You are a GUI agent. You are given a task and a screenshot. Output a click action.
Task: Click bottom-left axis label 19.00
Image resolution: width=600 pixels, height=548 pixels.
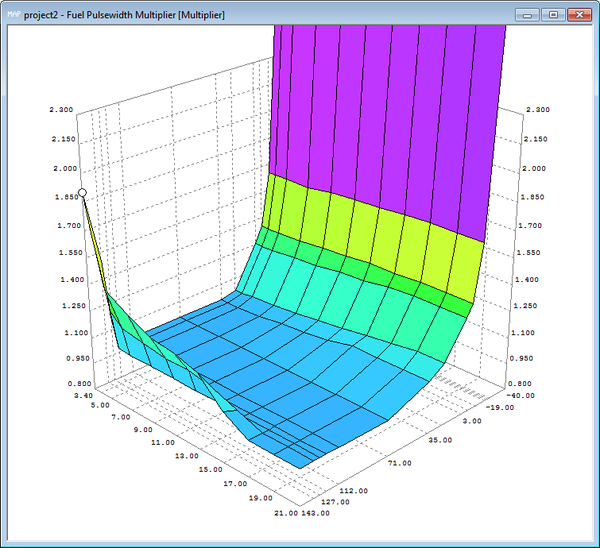[x=261, y=498]
